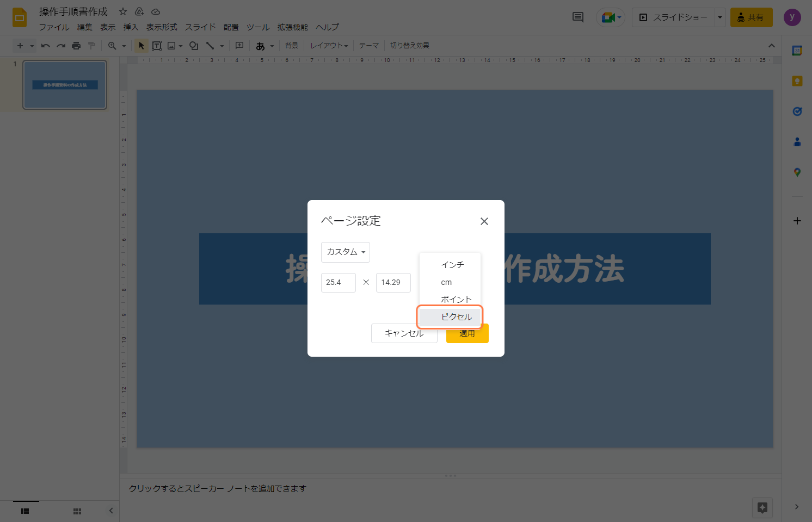Open Google Calendar side panel icon

click(797, 51)
